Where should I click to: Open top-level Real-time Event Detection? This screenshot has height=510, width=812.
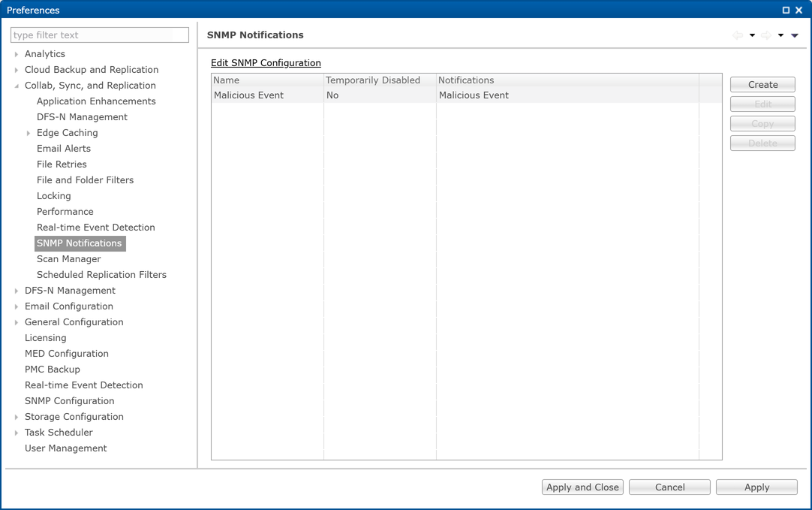click(x=84, y=385)
